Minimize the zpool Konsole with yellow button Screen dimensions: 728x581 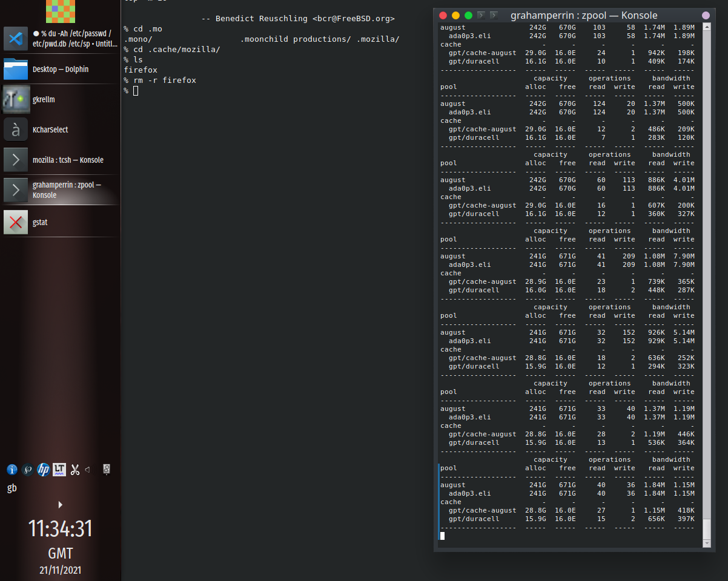pos(456,15)
